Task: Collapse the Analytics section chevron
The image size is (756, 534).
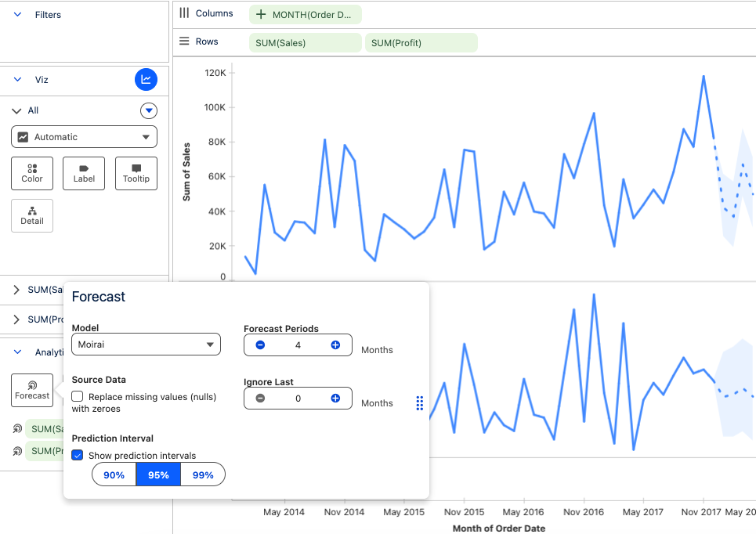Action: (17, 352)
